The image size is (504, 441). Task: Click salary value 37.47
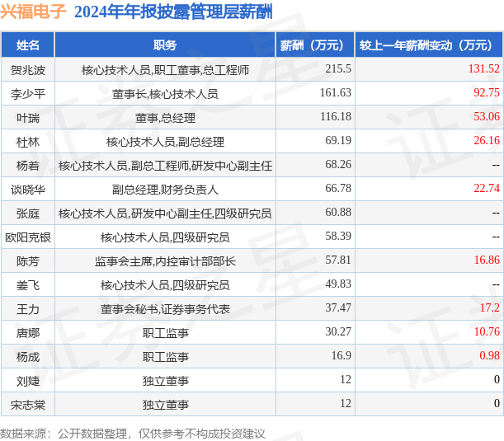click(x=338, y=308)
